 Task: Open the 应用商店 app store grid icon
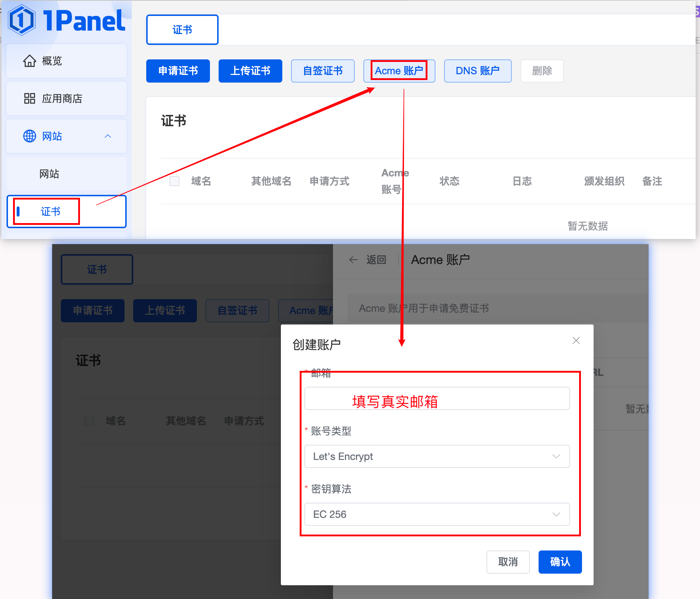(30, 99)
